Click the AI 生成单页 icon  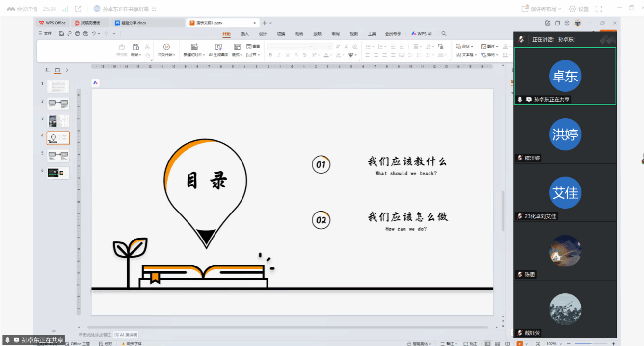(218, 47)
